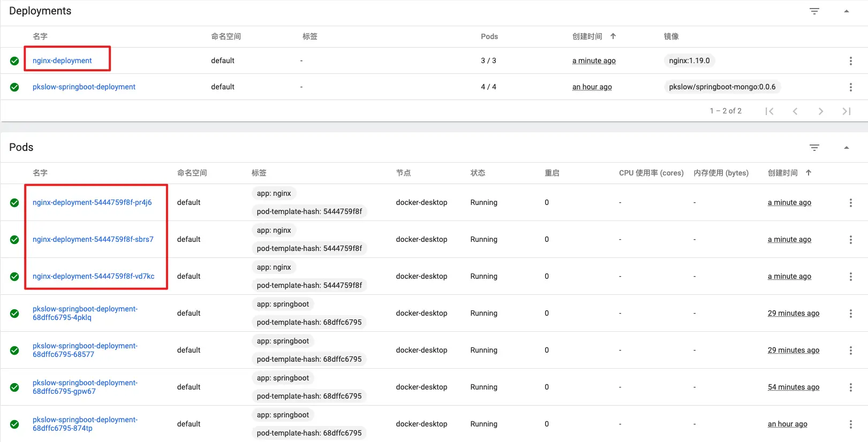
Task: Click pod-template-hash label of pod sbrs7
Action: click(310, 248)
